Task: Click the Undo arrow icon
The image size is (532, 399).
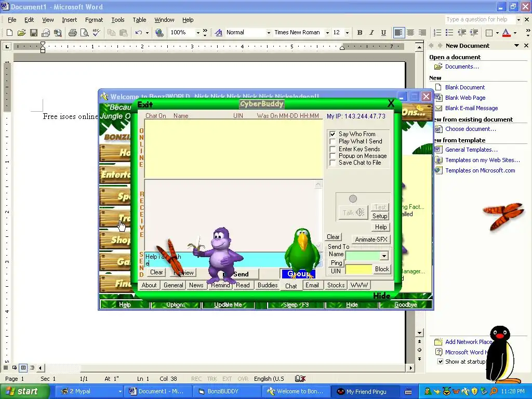Action: point(138,33)
